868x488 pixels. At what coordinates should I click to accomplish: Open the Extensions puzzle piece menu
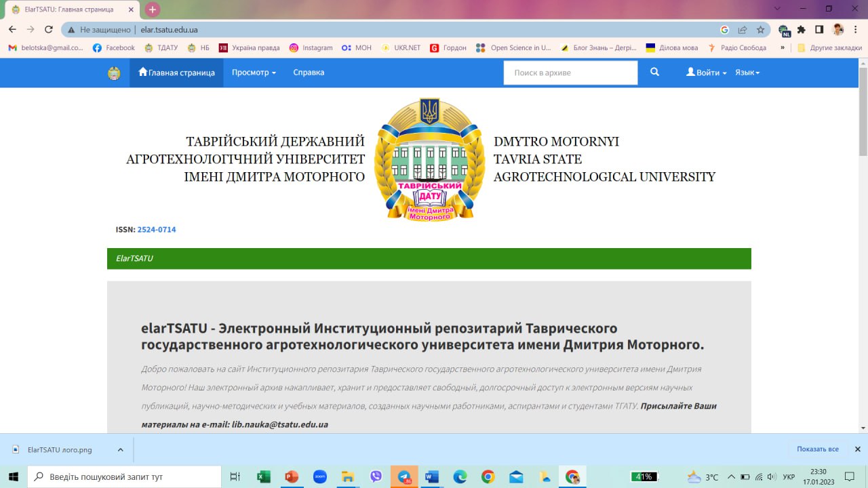pos(802,30)
